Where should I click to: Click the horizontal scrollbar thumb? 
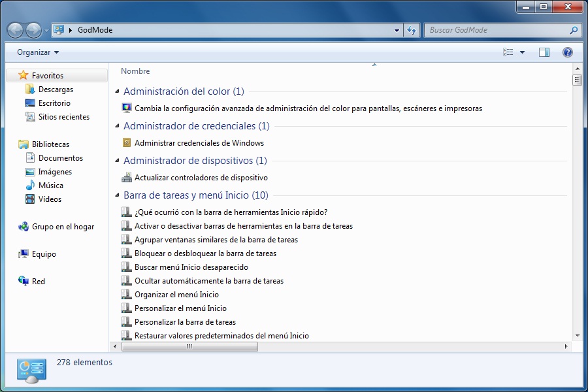(189, 347)
